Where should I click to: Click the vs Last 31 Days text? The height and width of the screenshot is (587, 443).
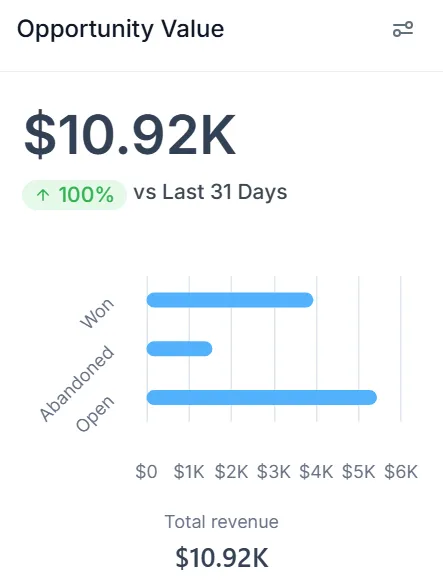[x=210, y=192]
